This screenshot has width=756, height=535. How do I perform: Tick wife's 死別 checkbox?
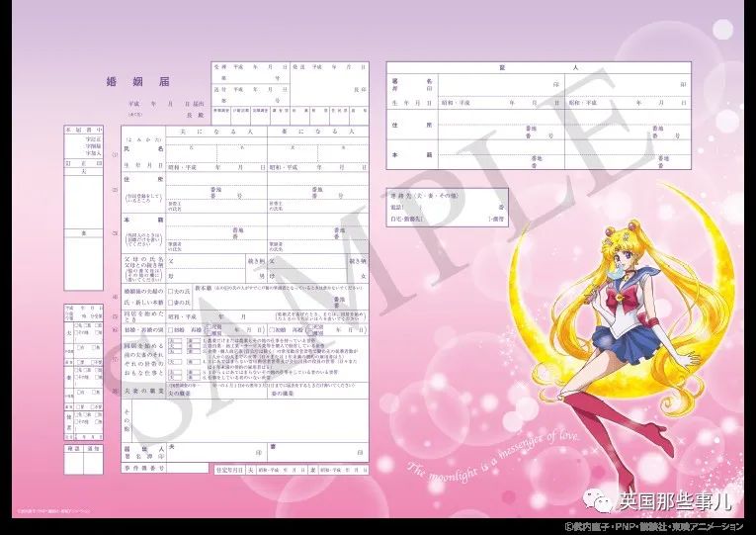[309, 327]
